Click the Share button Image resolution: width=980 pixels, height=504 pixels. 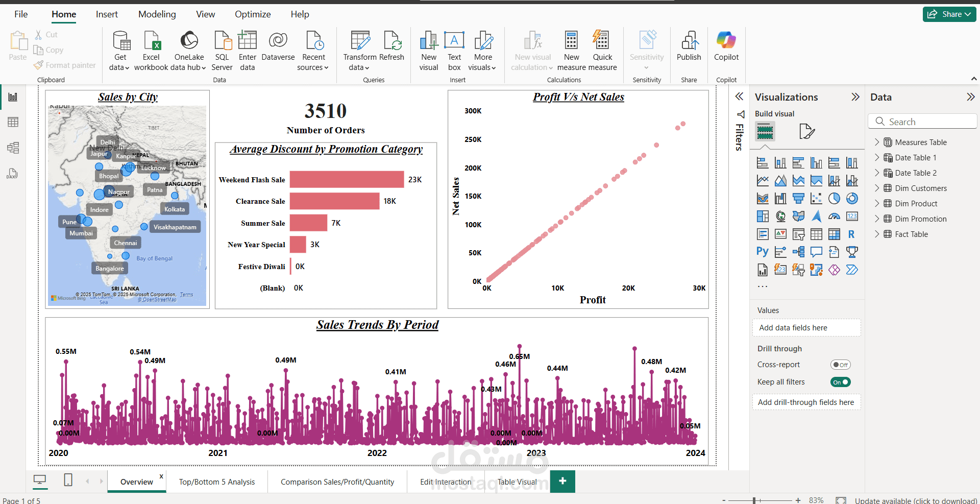949,14
